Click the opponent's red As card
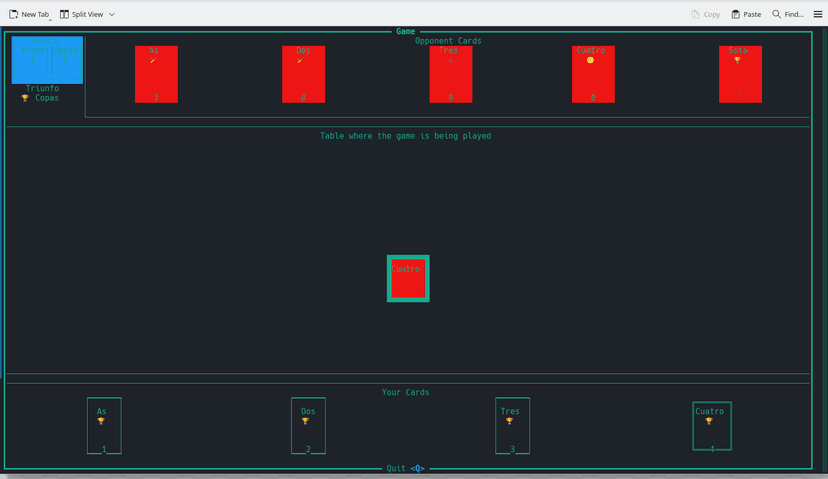This screenshot has height=479, width=828. click(156, 74)
